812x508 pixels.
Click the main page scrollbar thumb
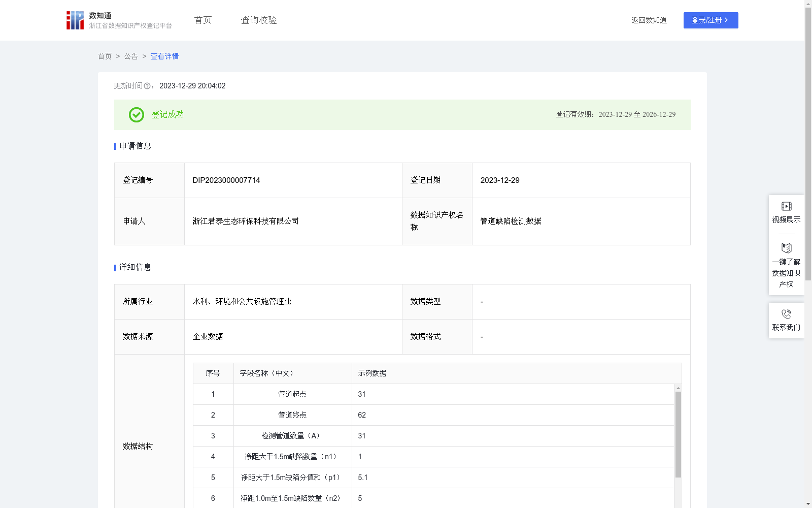(808, 144)
